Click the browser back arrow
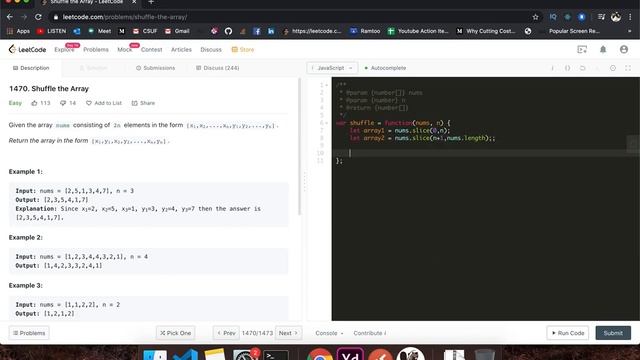This screenshot has height=360, width=640. tap(10, 17)
